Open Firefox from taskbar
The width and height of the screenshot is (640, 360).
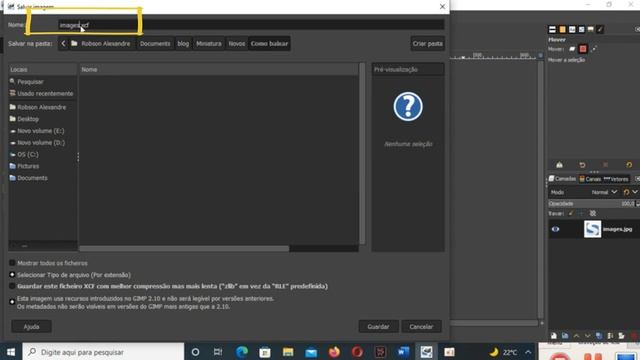pos(334,352)
